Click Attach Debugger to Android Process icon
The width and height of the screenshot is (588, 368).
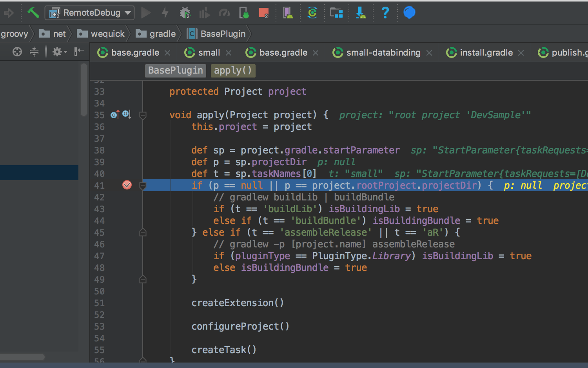(x=244, y=13)
